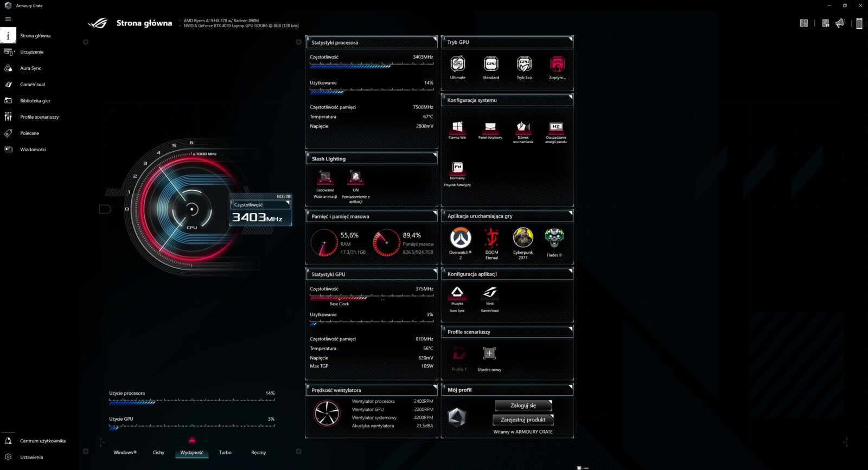Image resolution: width=868 pixels, height=470 pixels.
Task: Expand the Statystyki procesora panel corner
Action: (x=435, y=39)
